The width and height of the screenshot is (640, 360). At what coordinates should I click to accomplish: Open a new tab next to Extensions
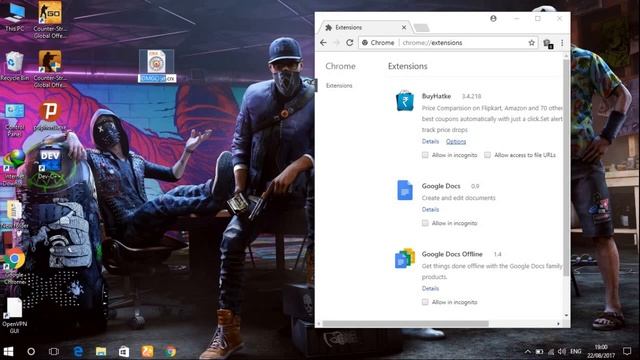click(421, 28)
